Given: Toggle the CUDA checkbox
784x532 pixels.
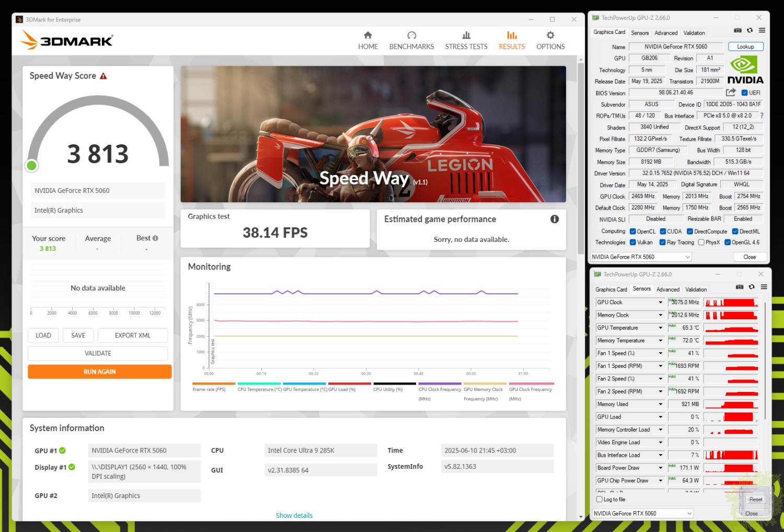Looking at the screenshot, I should point(663,232).
